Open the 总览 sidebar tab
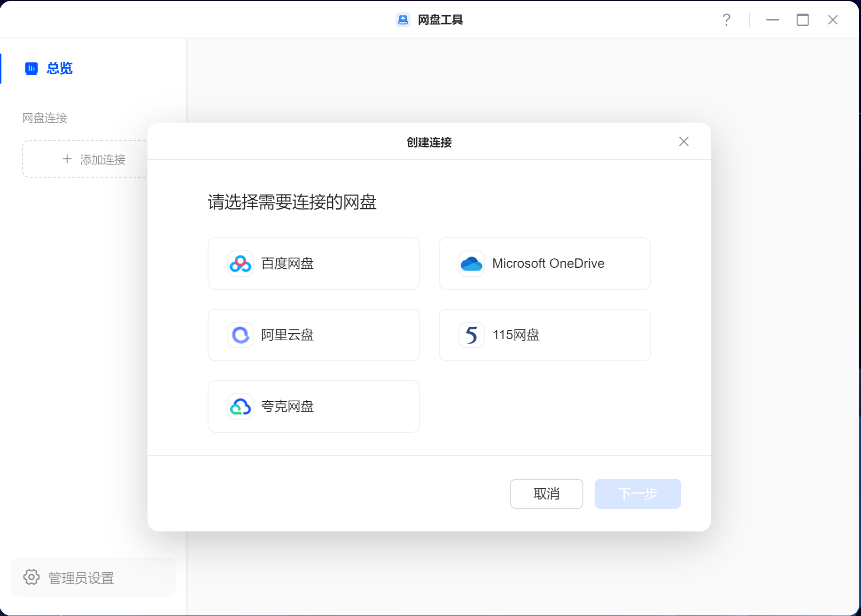The width and height of the screenshot is (861, 616). [x=94, y=69]
